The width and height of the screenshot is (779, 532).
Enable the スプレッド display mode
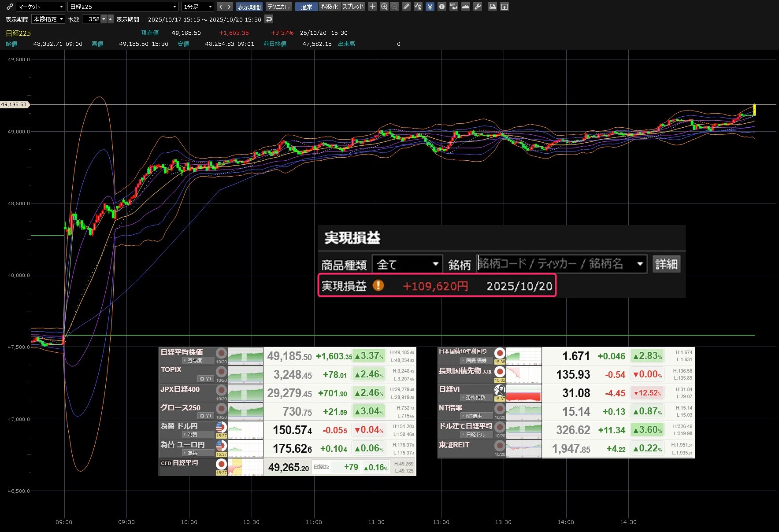click(353, 7)
